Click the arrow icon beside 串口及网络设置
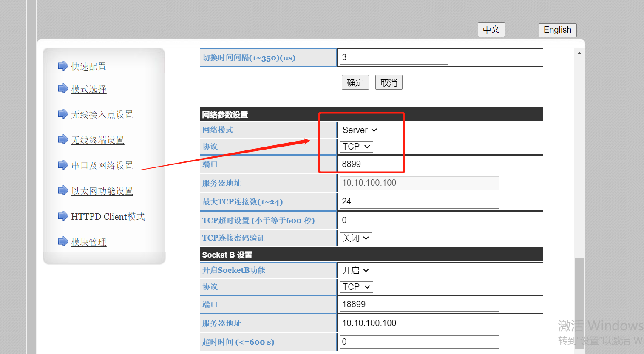Viewport: 644px width, 354px height. coord(63,165)
